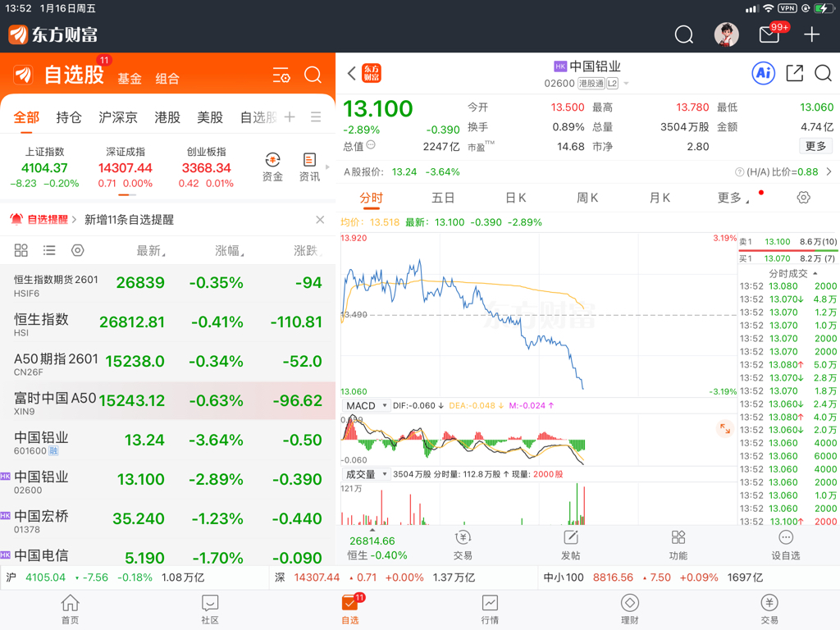Image resolution: width=840 pixels, height=630 pixels.
Task: Open the 组合 portfolio section
Action: coord(167,79)
